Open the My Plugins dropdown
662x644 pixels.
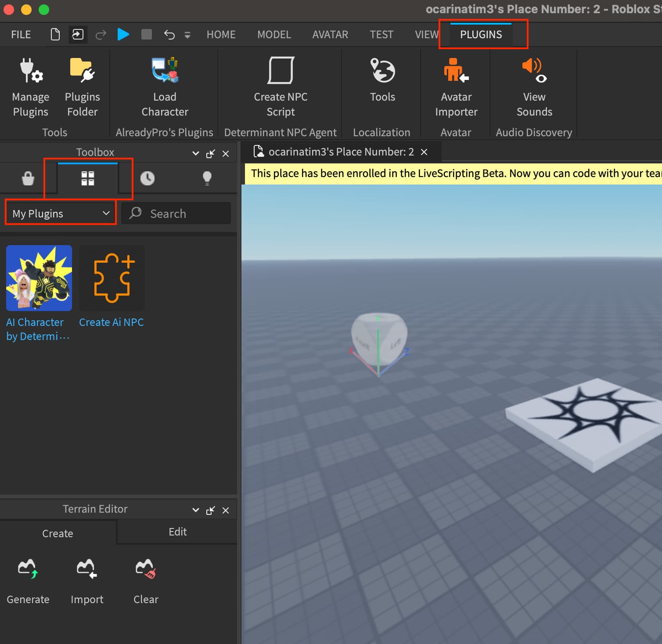(x=61, y=213)
